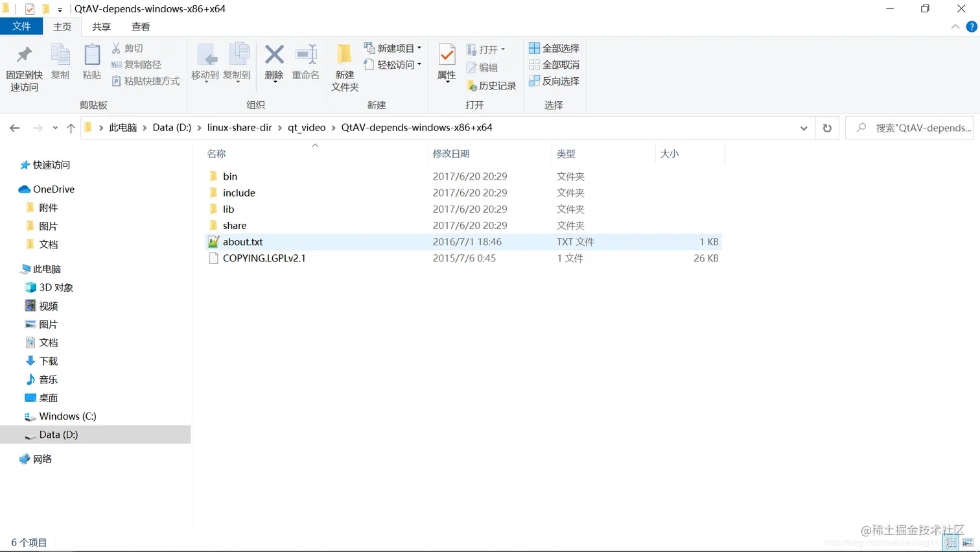
Task: Collapse the ribbon with the chevron
Action: coord(955,27)
